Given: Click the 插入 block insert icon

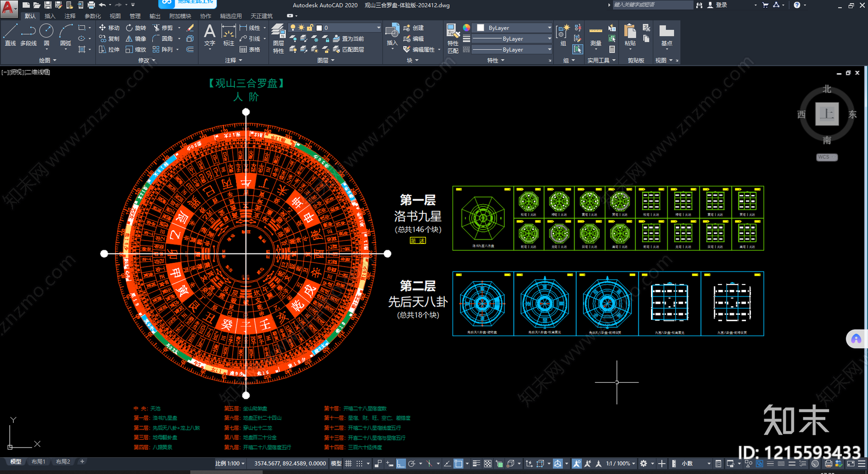Looking at the screenshot, I should coord(392,35).
